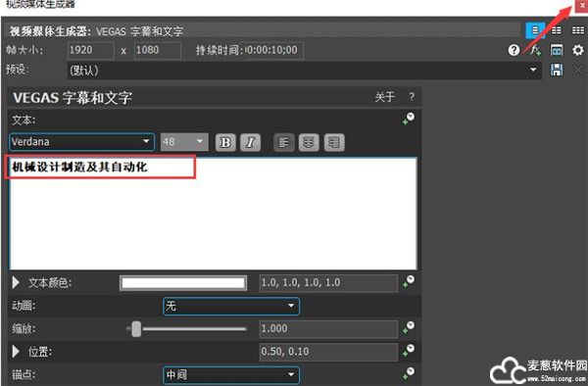This screenshot has width=588, height=386.
Task: Click the 关于 button
Action: point(385,97)
